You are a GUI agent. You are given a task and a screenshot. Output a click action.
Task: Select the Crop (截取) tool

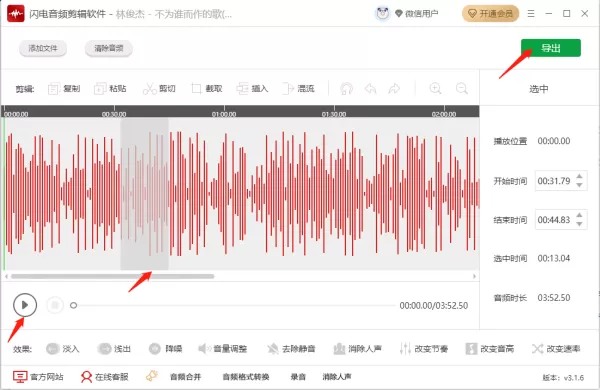point(207,89)
